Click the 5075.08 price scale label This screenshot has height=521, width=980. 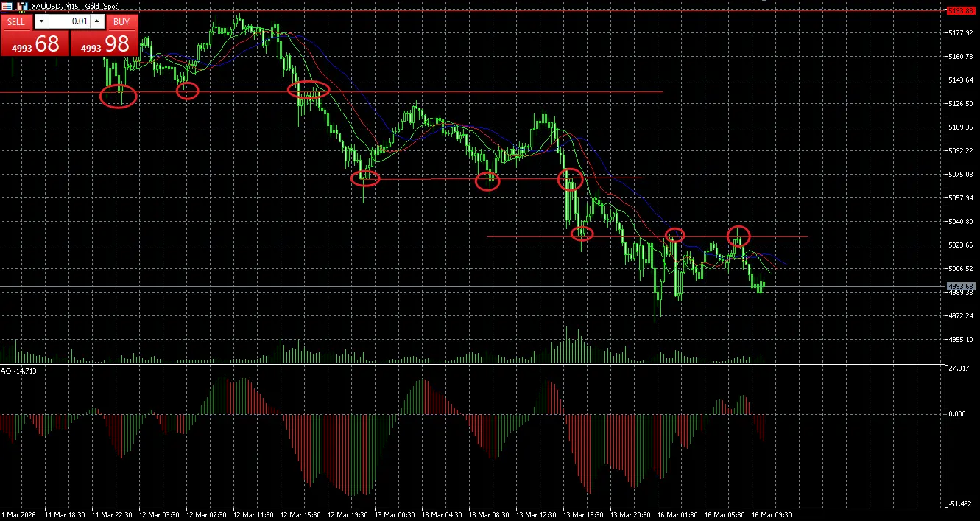[960, 175]
